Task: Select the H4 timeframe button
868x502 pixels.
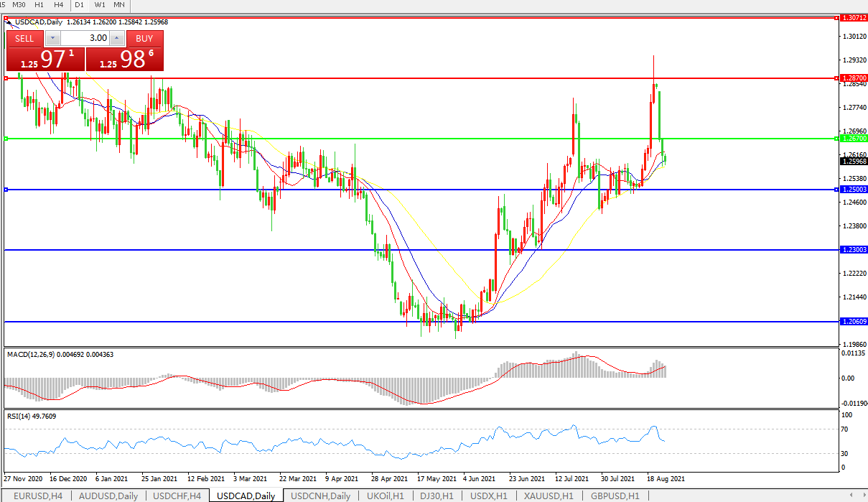Action: click(59, 4)
